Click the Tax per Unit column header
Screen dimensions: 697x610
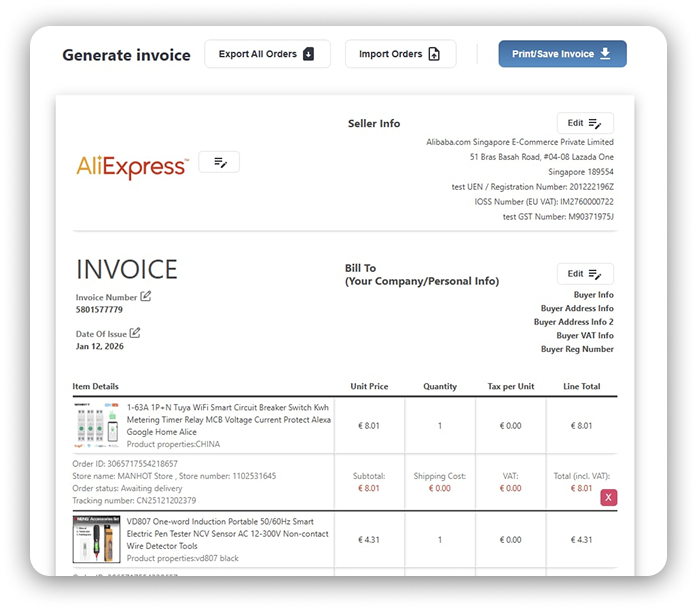point(511,386)
